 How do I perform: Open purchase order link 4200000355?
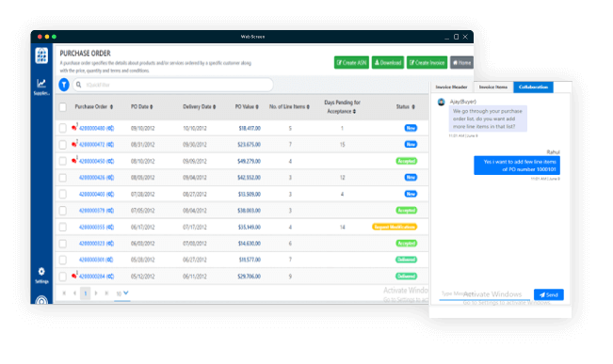[92, 227]
